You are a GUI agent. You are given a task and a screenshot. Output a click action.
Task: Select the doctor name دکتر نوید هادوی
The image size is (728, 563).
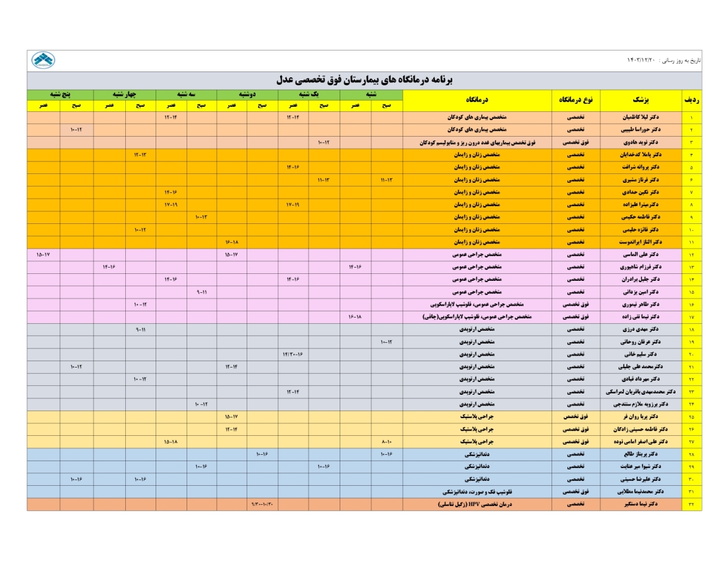[641, 142]
